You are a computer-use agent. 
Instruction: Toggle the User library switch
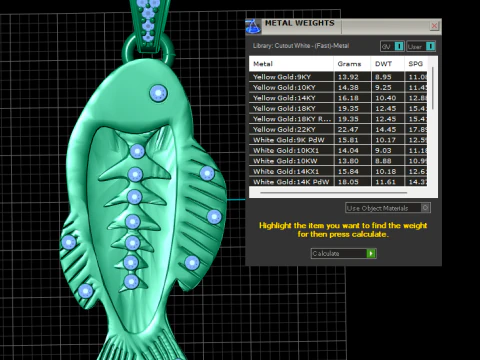coord(421,46)
